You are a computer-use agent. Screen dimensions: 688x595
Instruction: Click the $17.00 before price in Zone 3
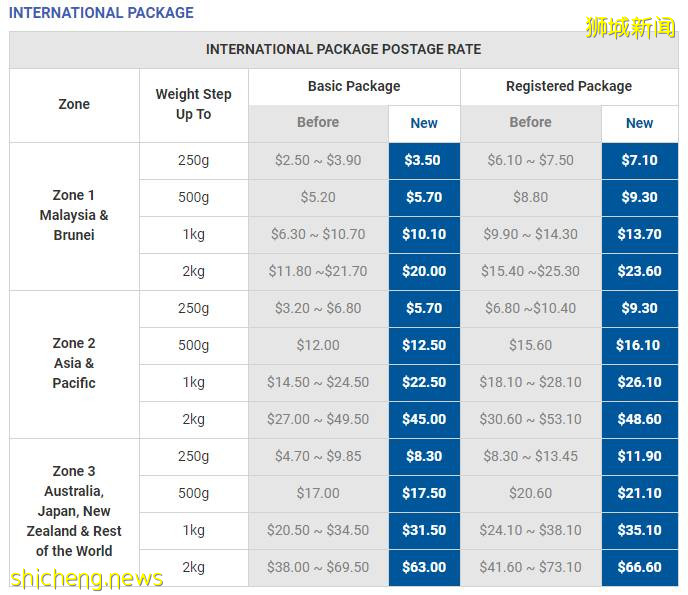pos(318,493)
